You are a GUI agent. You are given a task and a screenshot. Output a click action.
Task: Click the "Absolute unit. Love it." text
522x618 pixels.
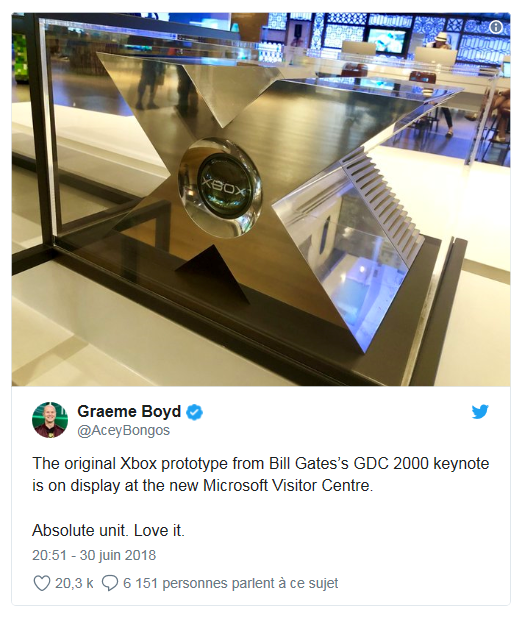point(108,531)
